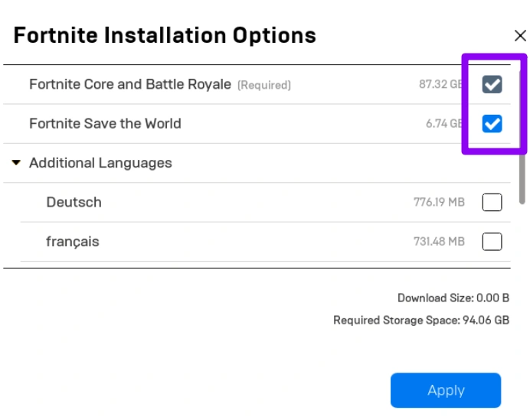Image resolution: width=530 pixels, height=420 pixels.
Task: Click the 776.19 MB size for Deutsch
Action: 439,203
